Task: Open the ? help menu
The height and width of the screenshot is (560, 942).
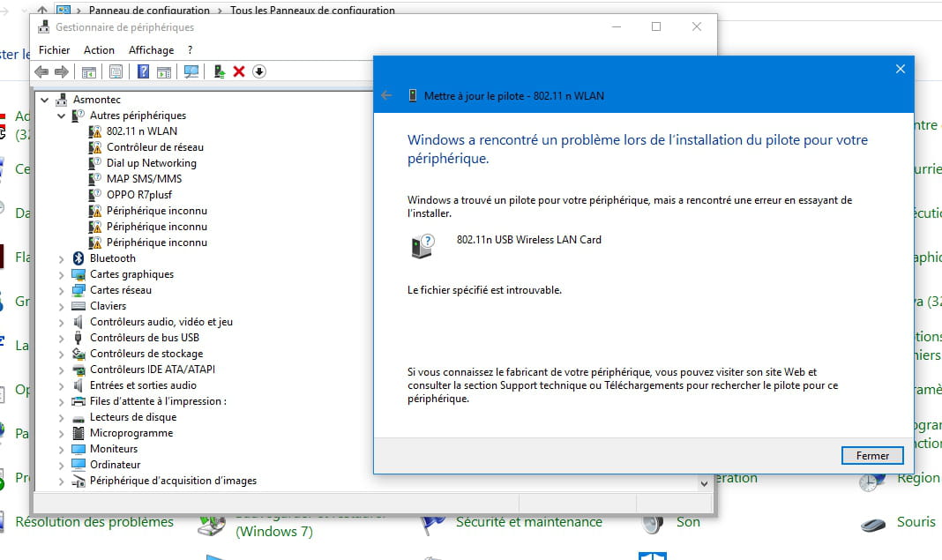Action: [190, 50]
